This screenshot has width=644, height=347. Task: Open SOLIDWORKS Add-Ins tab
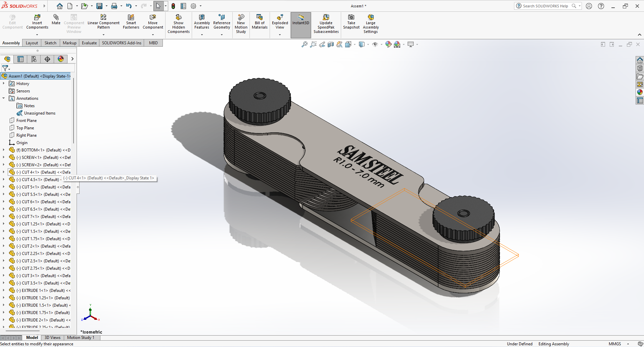click(122, 43)
